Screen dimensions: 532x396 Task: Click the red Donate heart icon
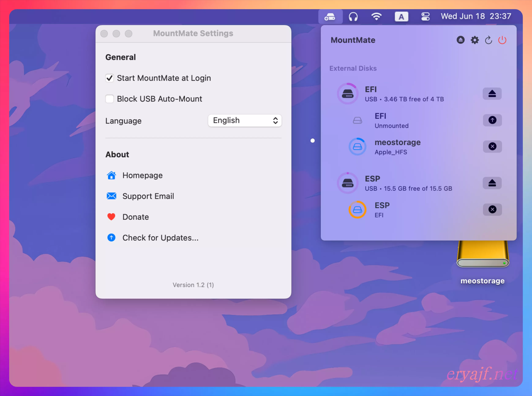click(111, 217)
